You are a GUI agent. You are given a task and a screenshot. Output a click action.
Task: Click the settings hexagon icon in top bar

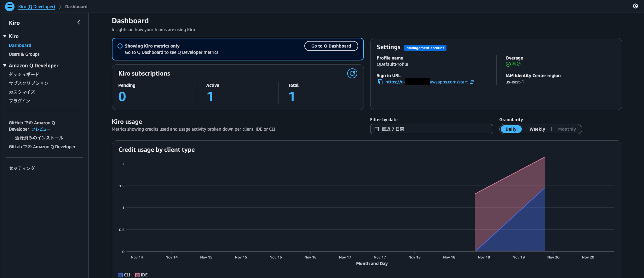point(635,6)
